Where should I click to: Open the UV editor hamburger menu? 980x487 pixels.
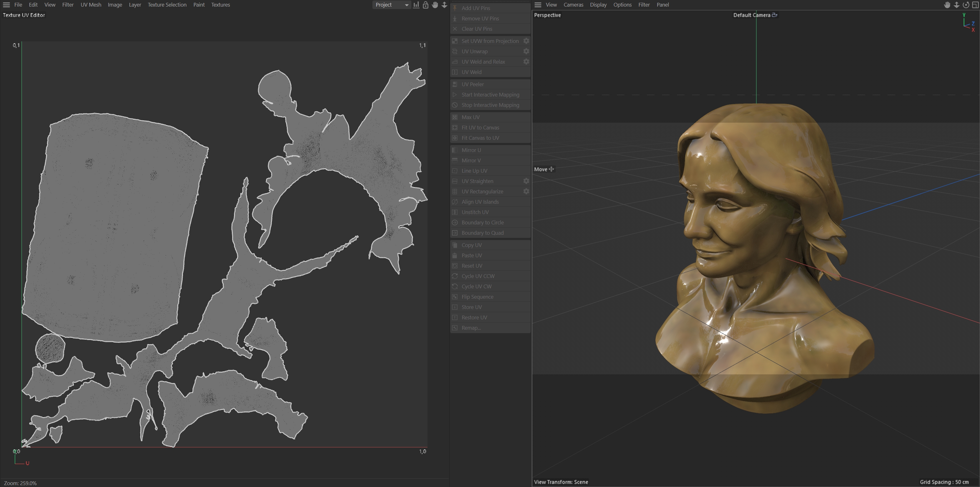tap(6, 5)
